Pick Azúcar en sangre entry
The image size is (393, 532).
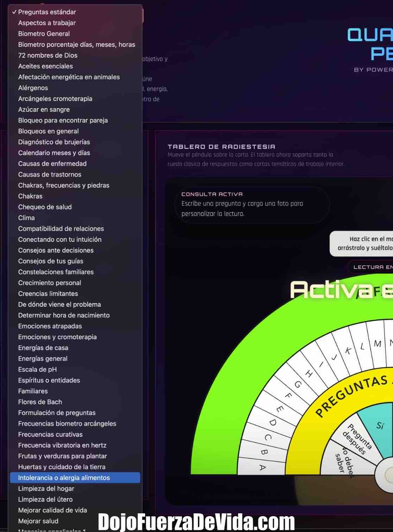point(75,110)
